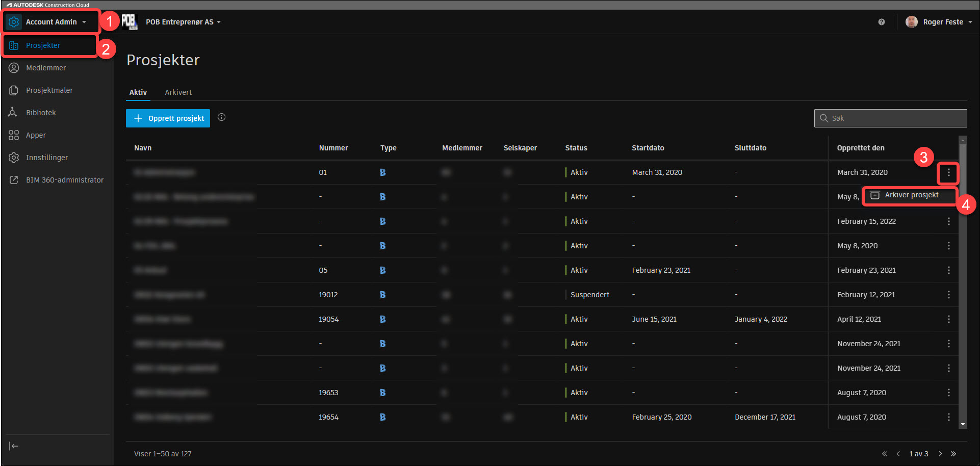This screenshot has width=980, height=466.
Task: Go to the next page of results
Action: tap(940, 454)
